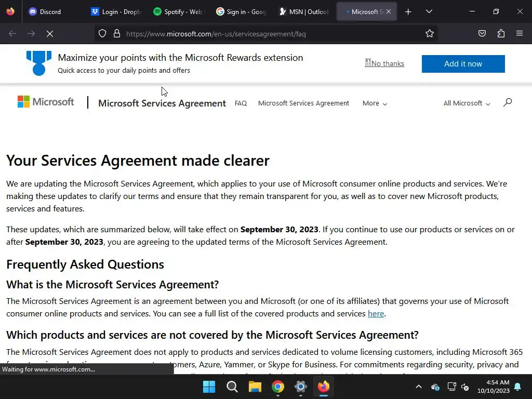532x399 pixels.
Task: Expand the All Microsoft dropdown
Action: [467, 103]
